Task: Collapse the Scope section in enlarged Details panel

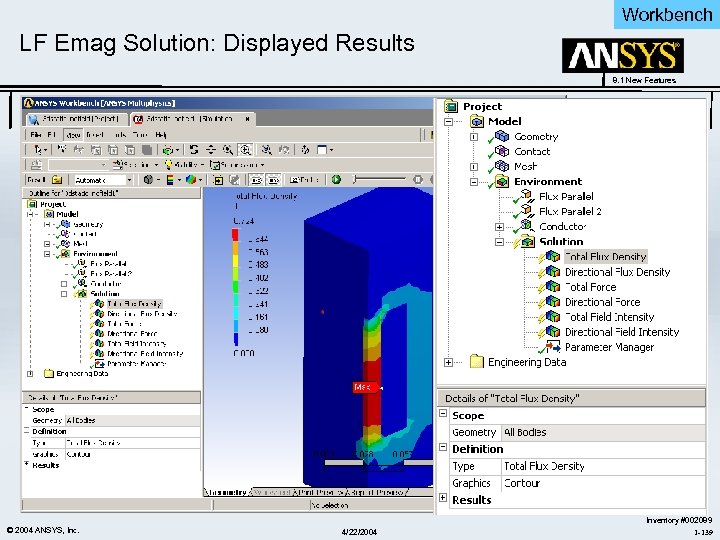Action: point(443,413)
